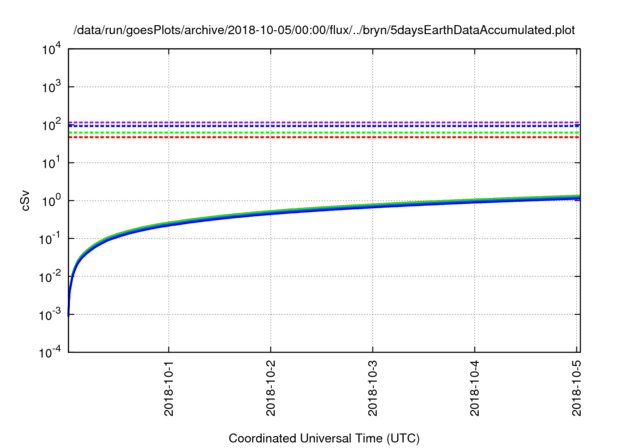
Task: Click the 2018-10-1 date label
Action: [169, 388]
